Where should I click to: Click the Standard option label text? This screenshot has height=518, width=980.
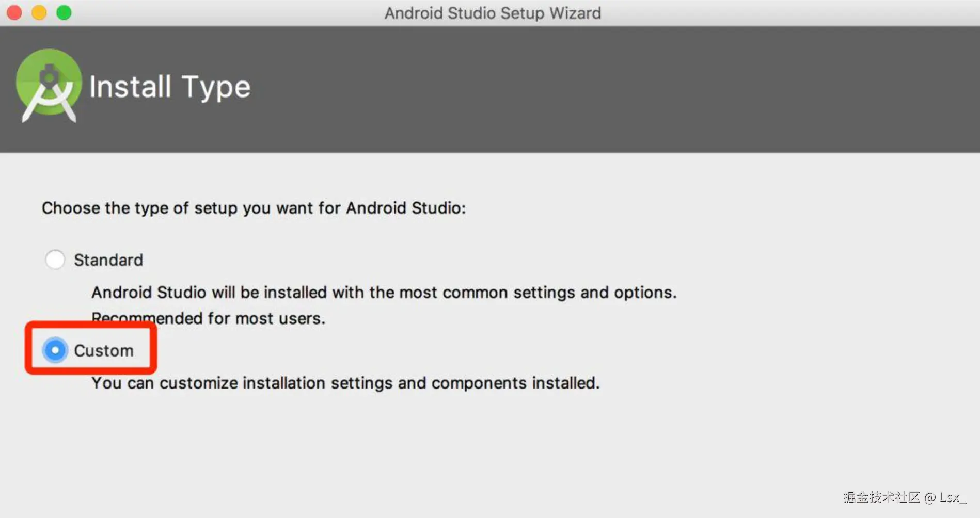coord(108,260)
